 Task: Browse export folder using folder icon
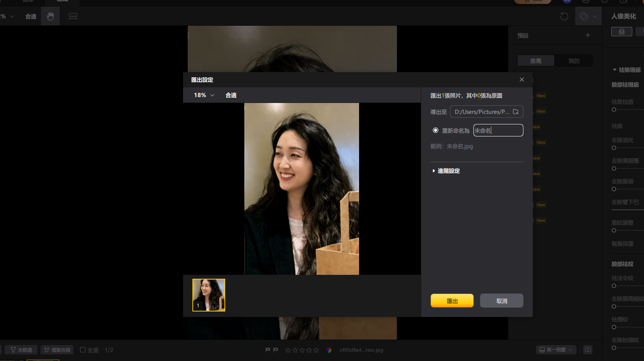tap(516, 112)
